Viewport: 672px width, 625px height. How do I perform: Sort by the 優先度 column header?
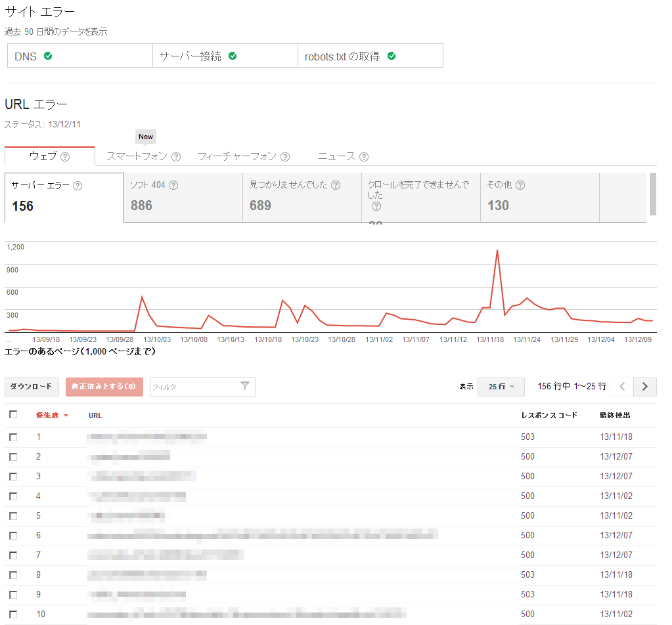(x=48, y=416)
